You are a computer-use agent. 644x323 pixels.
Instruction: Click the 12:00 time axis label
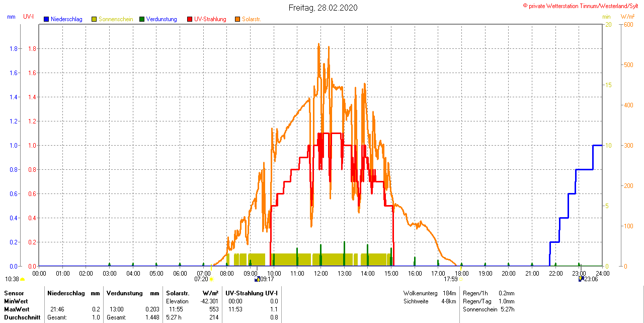click(x=321, y=273)
